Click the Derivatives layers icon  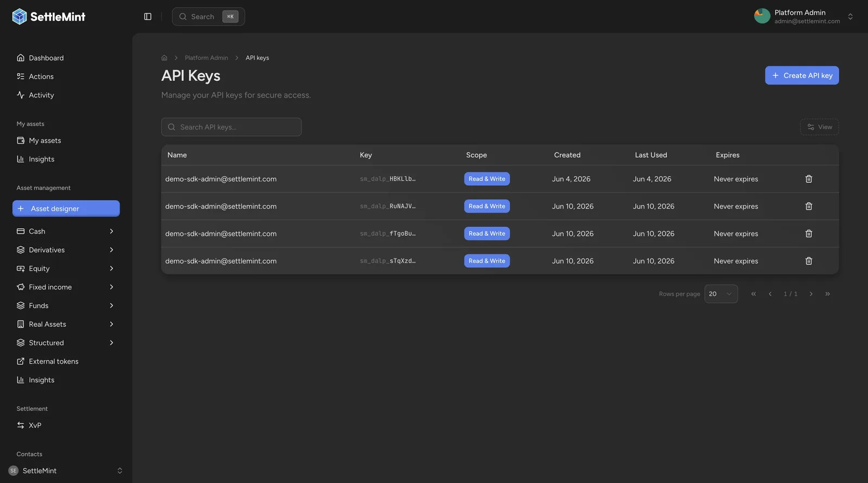pos(21,250)
